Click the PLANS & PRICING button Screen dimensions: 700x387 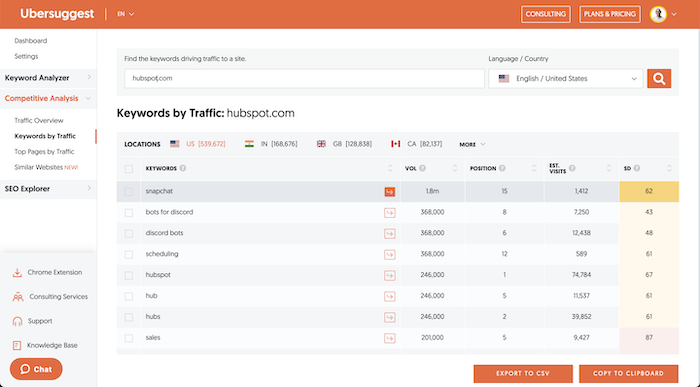tap(610, 14)
